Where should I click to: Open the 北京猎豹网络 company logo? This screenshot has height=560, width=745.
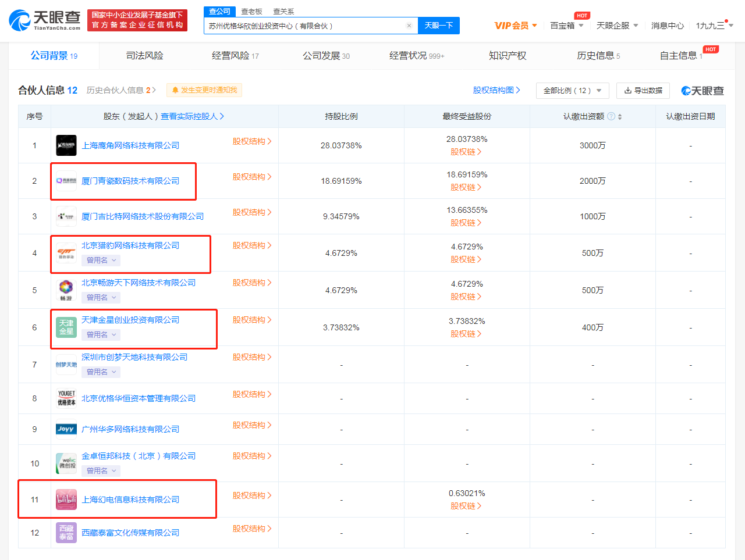click(66, 253)
